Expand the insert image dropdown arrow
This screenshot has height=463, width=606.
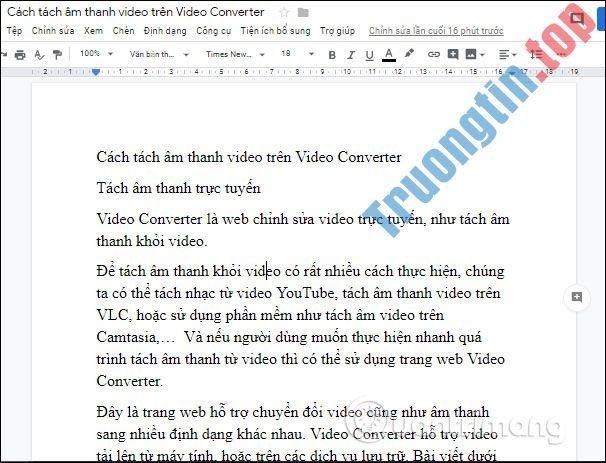point(482,55)
